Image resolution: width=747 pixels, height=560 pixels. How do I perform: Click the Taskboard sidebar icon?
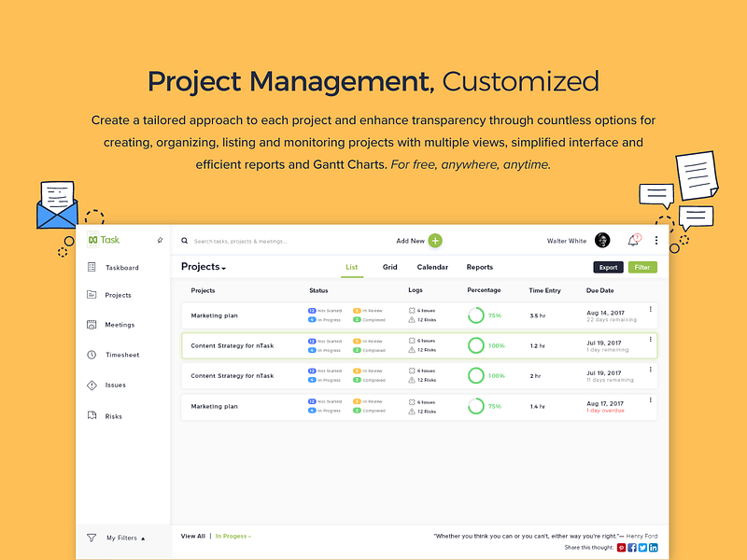[92, 267]
